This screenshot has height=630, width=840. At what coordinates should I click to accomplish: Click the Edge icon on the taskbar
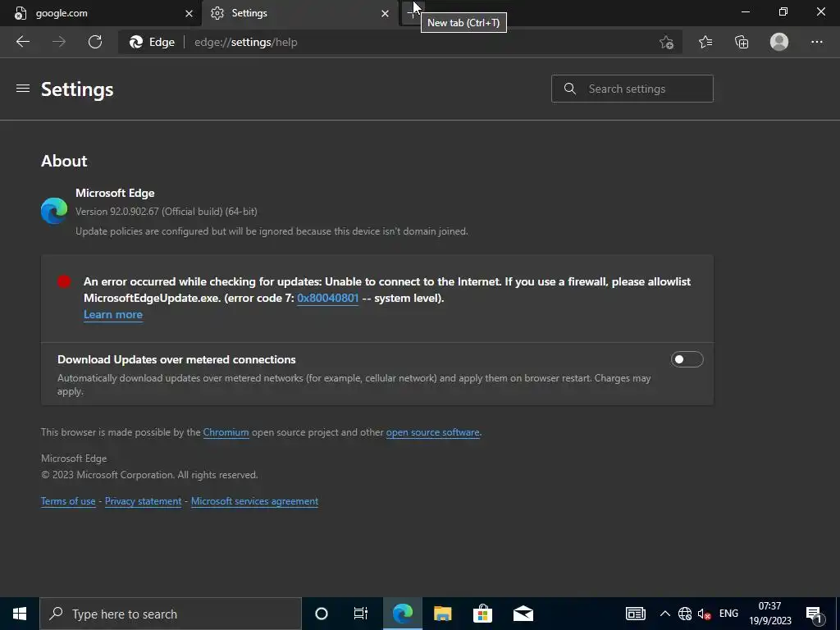[x=403, y=614]
